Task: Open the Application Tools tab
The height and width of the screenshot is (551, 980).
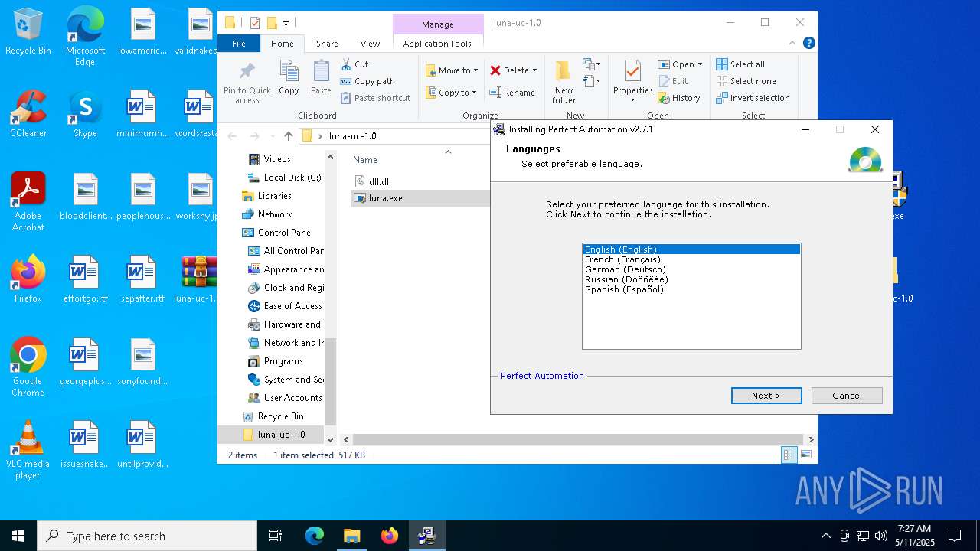Action: point(437,44)
